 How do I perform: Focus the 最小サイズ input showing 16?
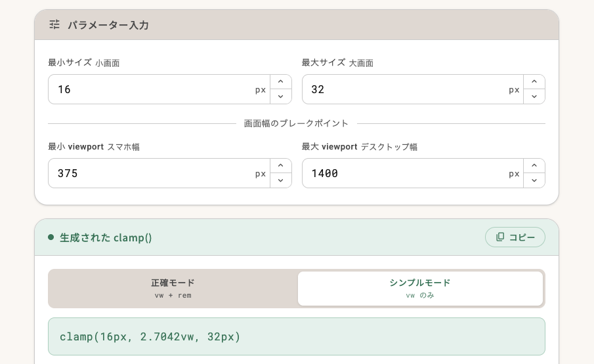pos(151,89)
